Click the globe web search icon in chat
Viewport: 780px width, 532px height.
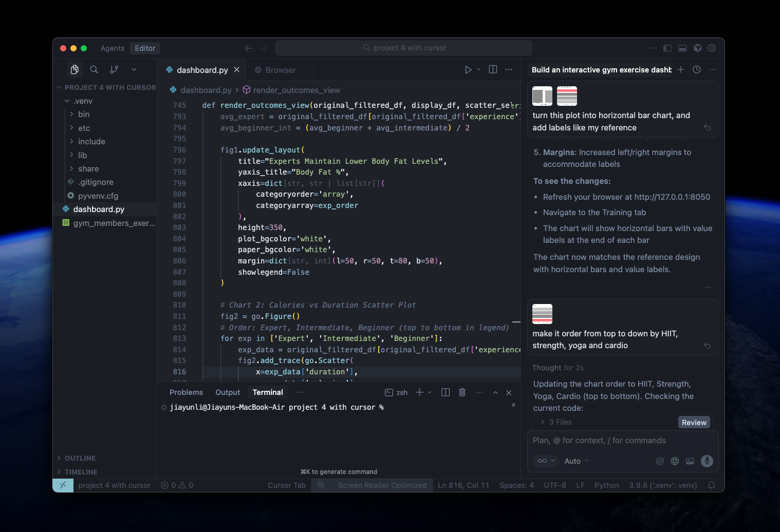point(675,461)
